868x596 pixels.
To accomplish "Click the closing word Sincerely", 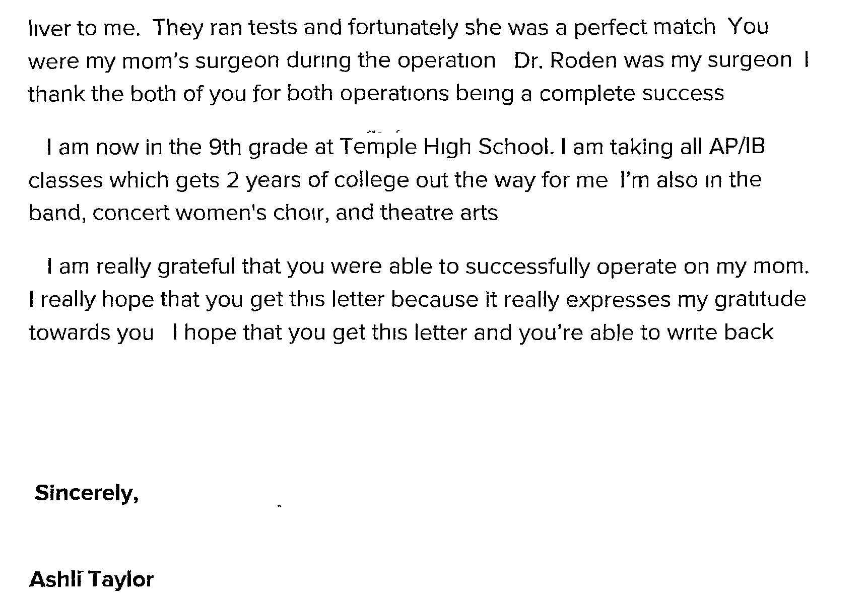I will click(x=87, y=493).
